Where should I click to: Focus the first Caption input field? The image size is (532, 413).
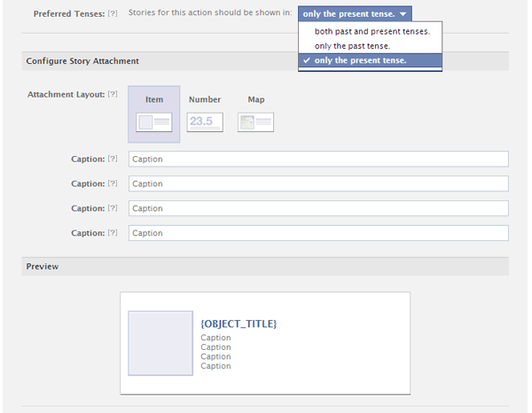318,159
